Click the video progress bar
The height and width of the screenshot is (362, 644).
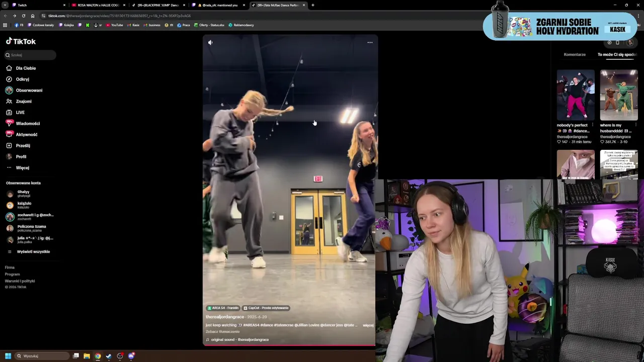click(x=289, y=345)
